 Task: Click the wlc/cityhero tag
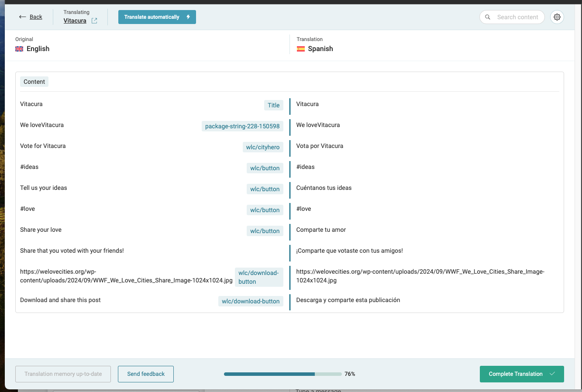tap(263, 147)
